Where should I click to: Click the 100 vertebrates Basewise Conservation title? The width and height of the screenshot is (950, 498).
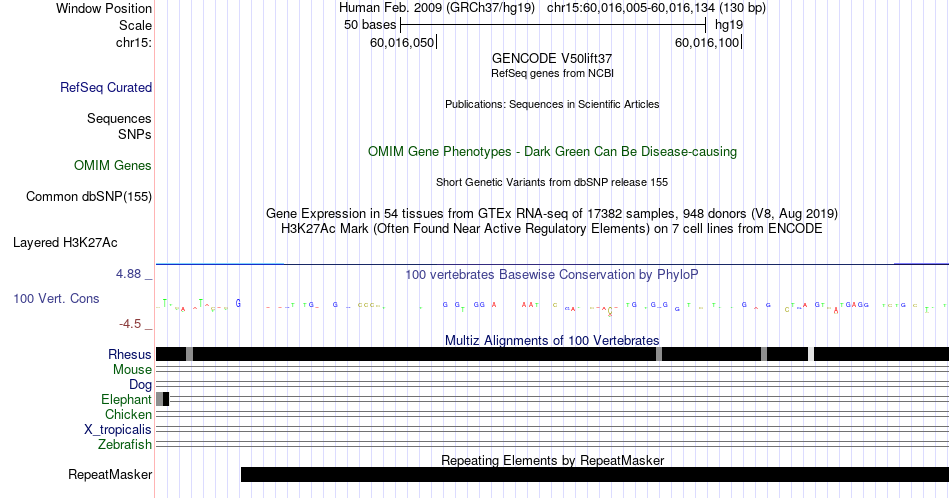click(552, 274)
